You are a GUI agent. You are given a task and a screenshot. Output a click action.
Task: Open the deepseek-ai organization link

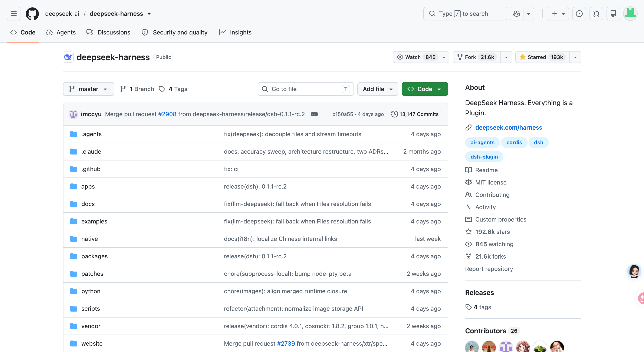coord(62,13)
